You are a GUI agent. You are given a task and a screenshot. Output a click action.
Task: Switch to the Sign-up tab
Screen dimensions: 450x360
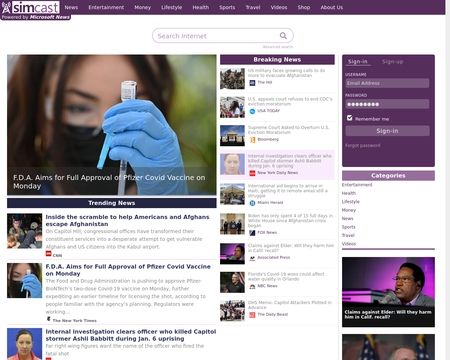pyautogui.click(x=392, y=62)
